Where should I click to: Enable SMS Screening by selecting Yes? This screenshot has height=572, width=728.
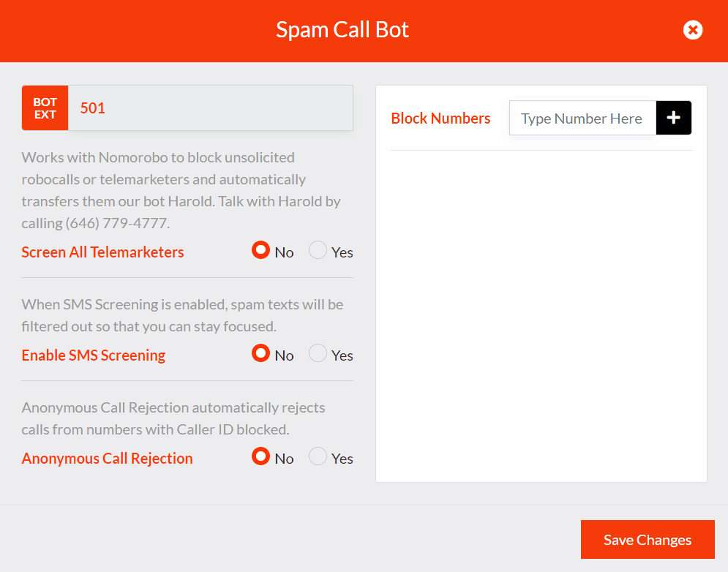click(x=318, y=353)
